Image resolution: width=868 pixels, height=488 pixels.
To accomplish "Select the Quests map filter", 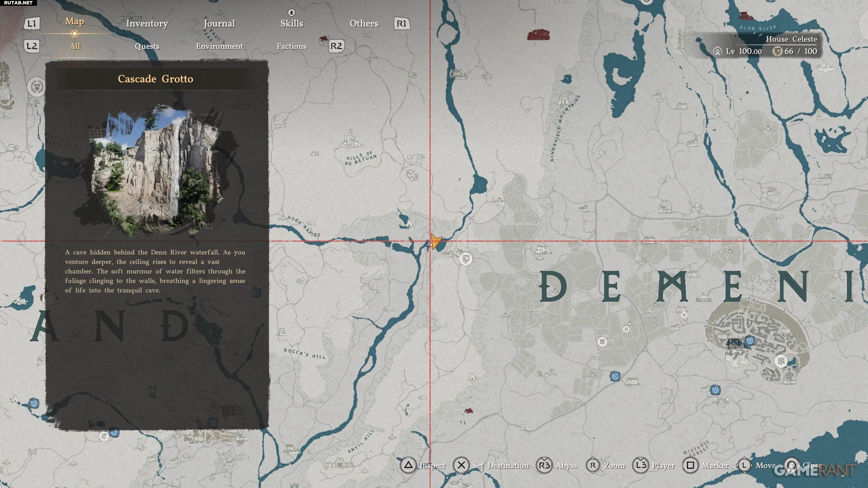I will [147, 46].
